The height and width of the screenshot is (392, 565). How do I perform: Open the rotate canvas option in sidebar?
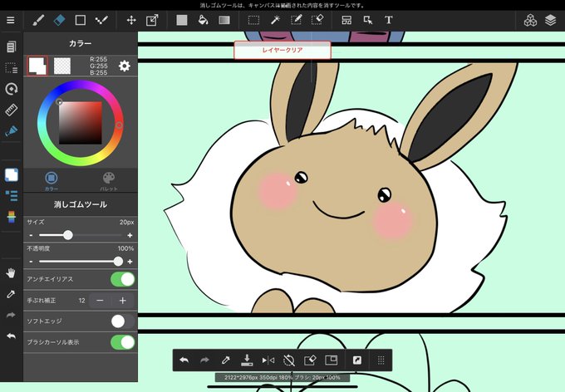(x=11, y=89)
